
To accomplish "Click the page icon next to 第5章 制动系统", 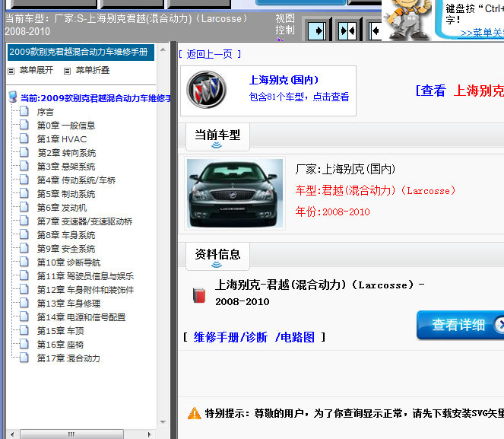I will coord(24,193).
